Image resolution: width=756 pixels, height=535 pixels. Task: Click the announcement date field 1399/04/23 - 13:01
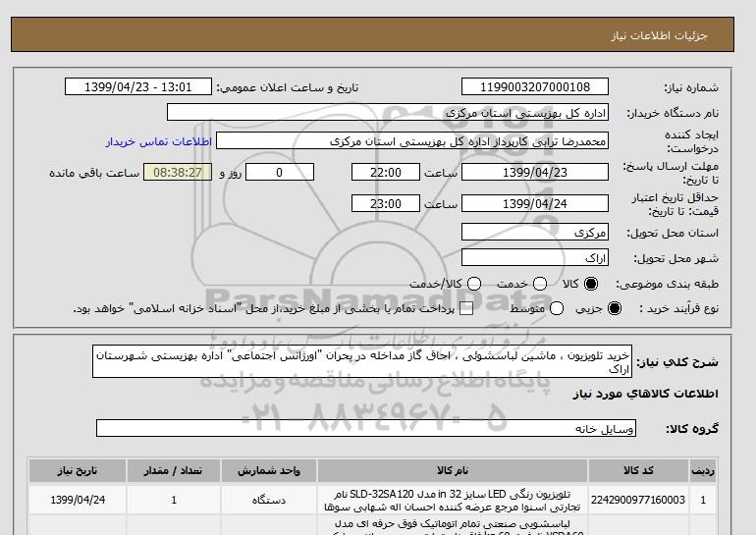(x=138, y=86)
